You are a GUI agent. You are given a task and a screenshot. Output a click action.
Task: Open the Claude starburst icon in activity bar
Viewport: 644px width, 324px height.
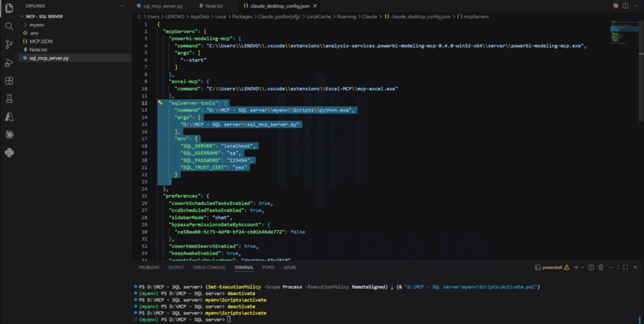(9, 135)
